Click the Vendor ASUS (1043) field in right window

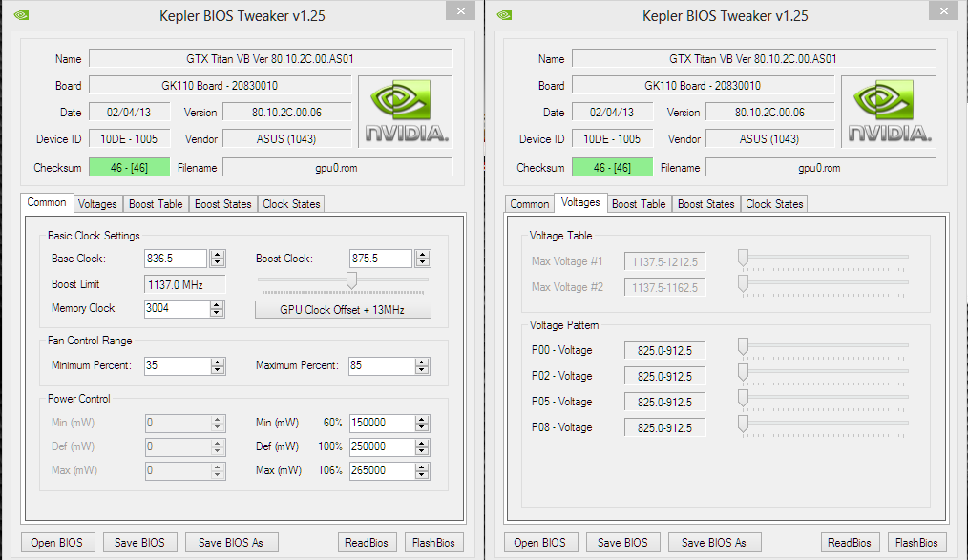pyautogui.click(x=769, y=138)
